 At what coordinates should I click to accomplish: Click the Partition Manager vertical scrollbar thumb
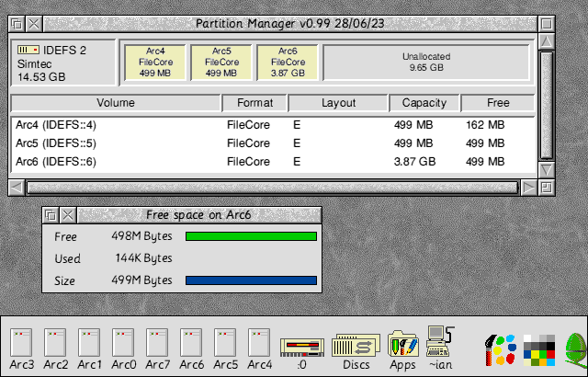tap(547, 105)
